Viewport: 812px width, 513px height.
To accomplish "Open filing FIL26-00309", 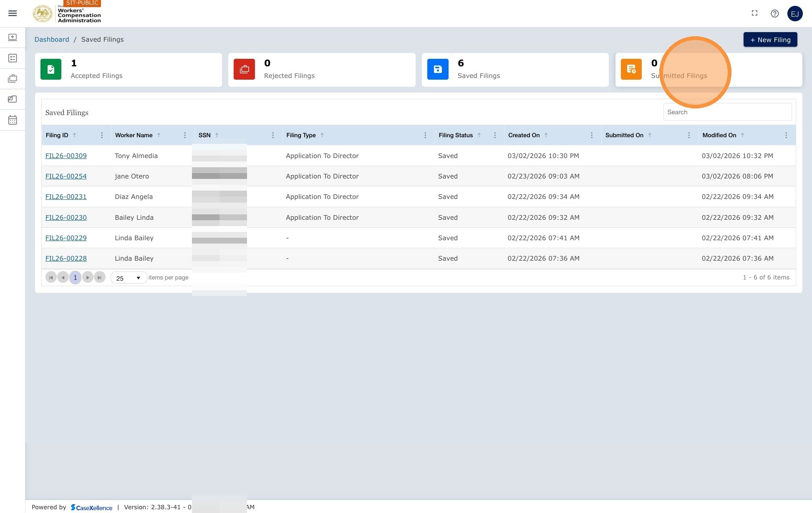I will (x=66, y=156).
